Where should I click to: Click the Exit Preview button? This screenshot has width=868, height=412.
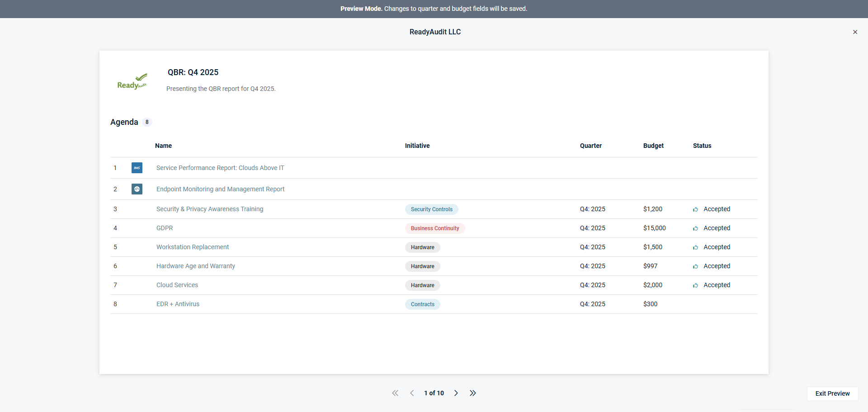[832, 393]
